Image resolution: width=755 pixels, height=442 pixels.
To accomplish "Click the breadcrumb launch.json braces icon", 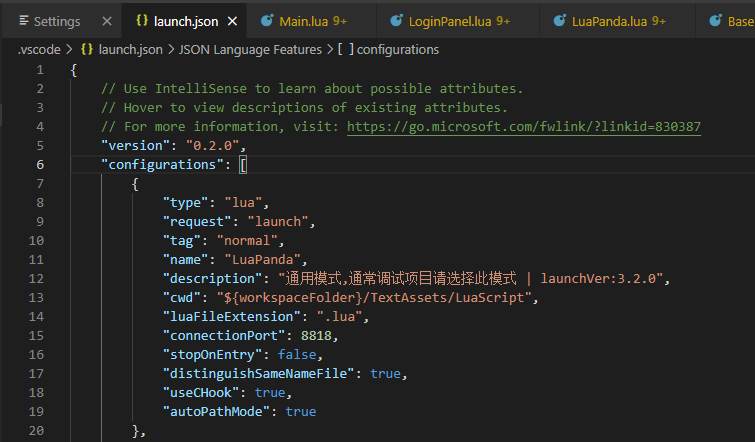I will click(87, 49).
